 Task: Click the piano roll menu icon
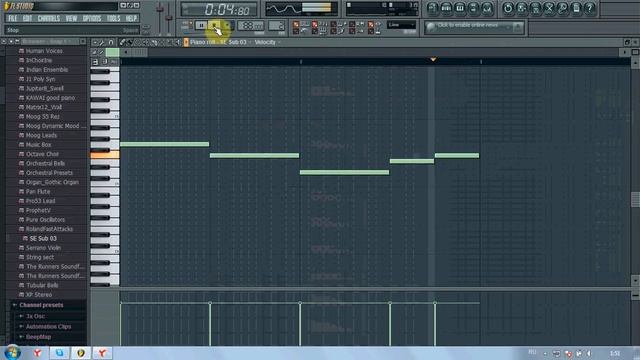click(x=95, y=42)
